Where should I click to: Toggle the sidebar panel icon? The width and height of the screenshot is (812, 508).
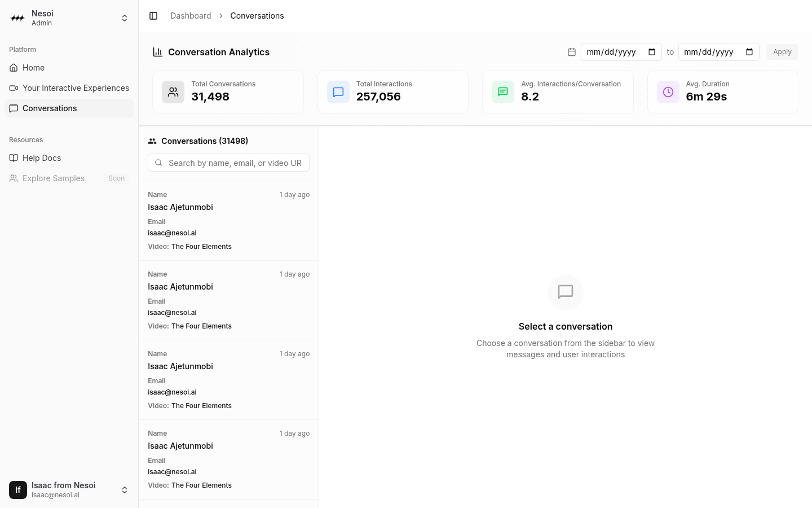(153, 16)
